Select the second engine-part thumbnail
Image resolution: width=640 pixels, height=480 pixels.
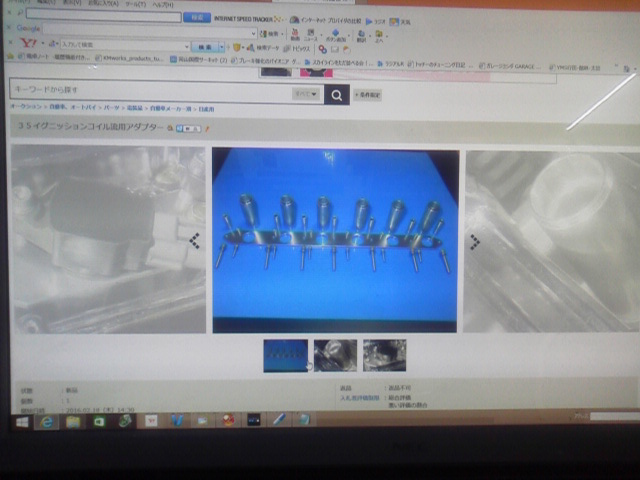(x=335, y=355)
